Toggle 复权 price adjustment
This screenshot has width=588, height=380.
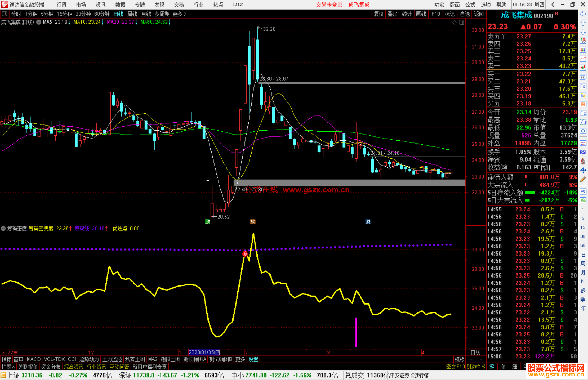pos(379,14)
